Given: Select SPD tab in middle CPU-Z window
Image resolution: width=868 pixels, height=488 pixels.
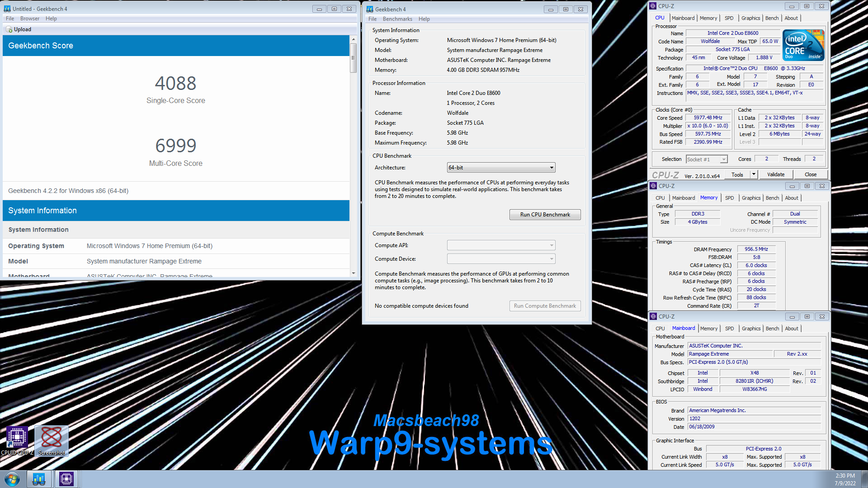Looking at the screenshot, I should tap(729, 198).
